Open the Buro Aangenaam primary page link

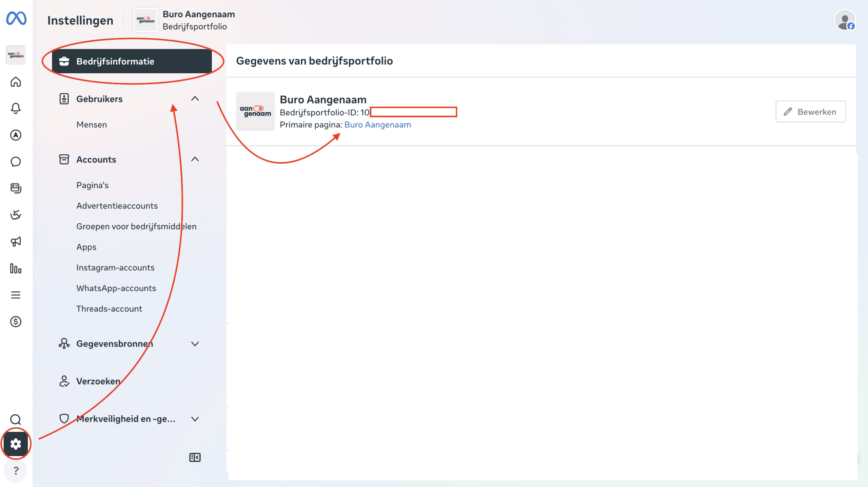[378, 125]
